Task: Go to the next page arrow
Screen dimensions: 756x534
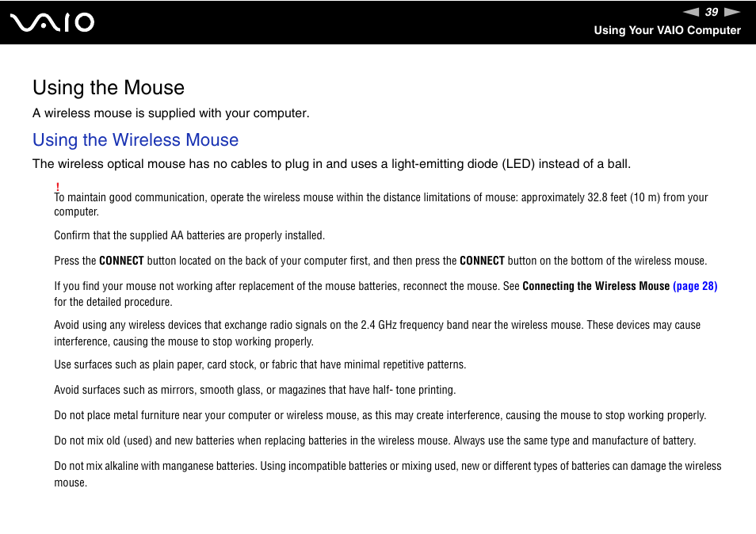Action: point(732,12)
